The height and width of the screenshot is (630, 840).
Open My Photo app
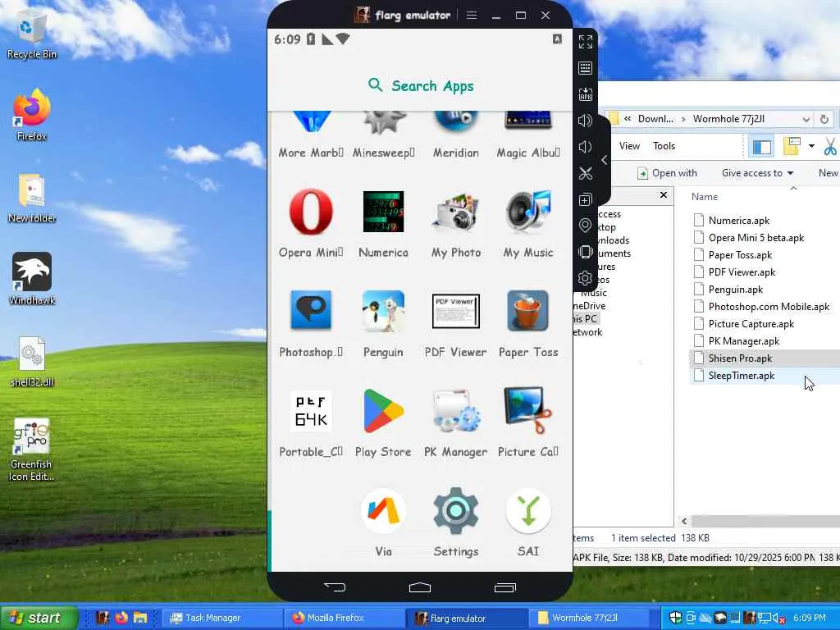pos(456,212)
